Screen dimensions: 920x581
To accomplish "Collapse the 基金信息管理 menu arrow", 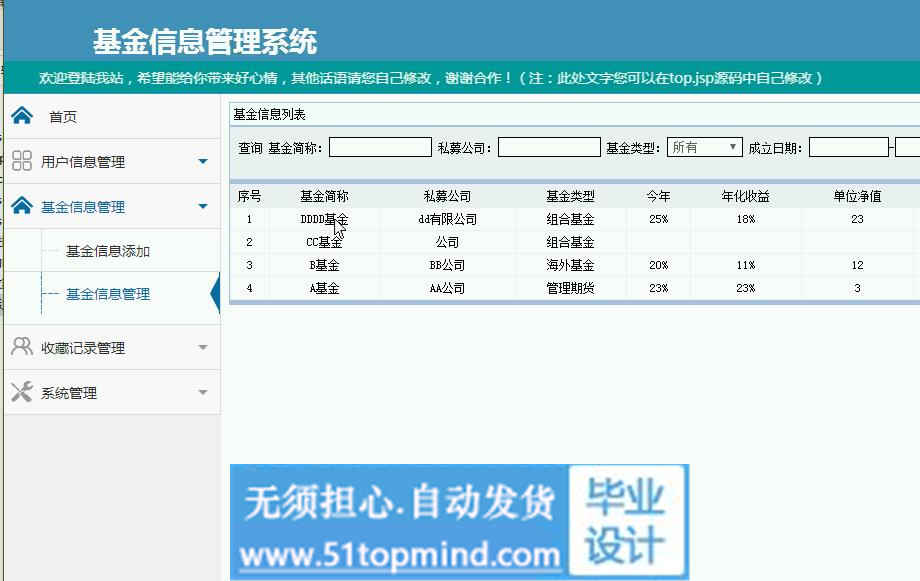I will [203, 207].
